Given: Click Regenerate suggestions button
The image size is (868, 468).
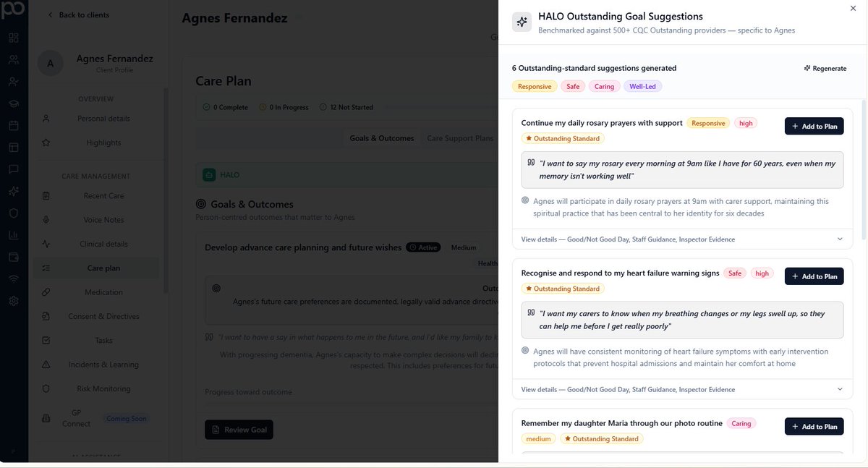Looking at the screenshot, I should (x=825, y=68).
